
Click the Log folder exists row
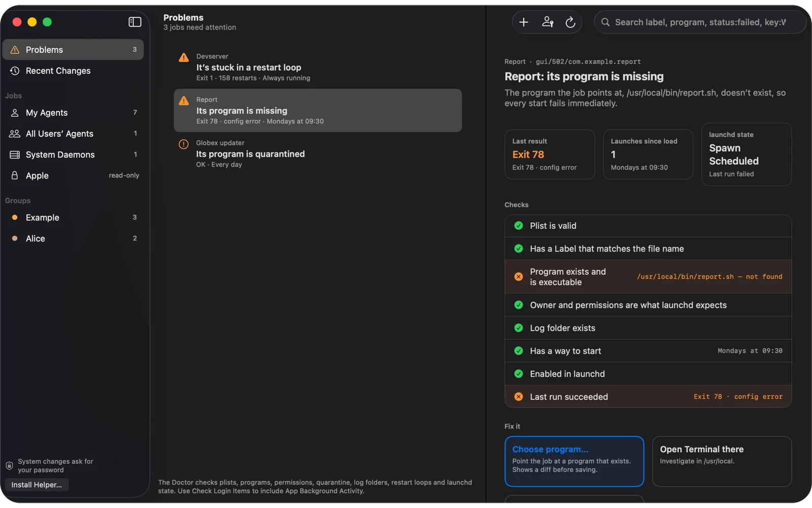pyautogui.click(x=648, y=328)
